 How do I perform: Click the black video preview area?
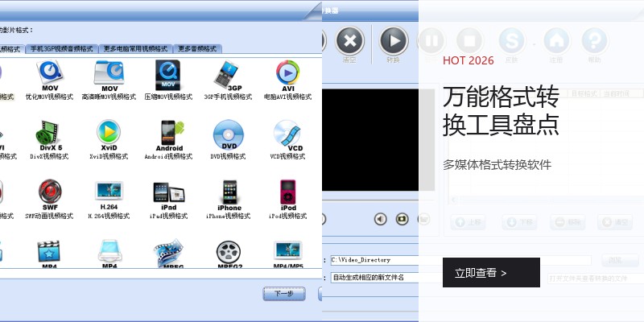click(370, 140)
